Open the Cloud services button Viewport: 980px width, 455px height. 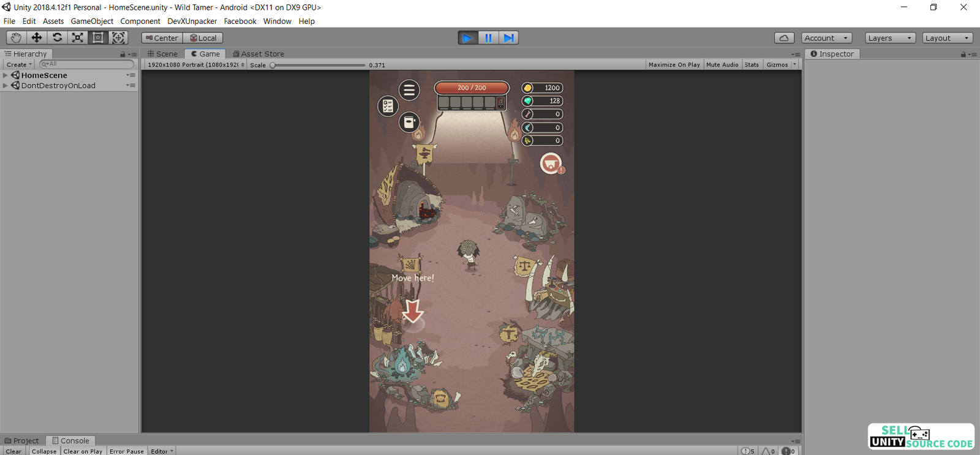[x=784, y=38]
